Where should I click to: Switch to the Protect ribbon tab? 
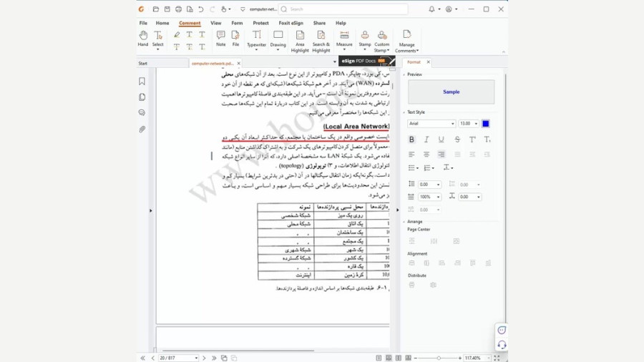[260, 23]
